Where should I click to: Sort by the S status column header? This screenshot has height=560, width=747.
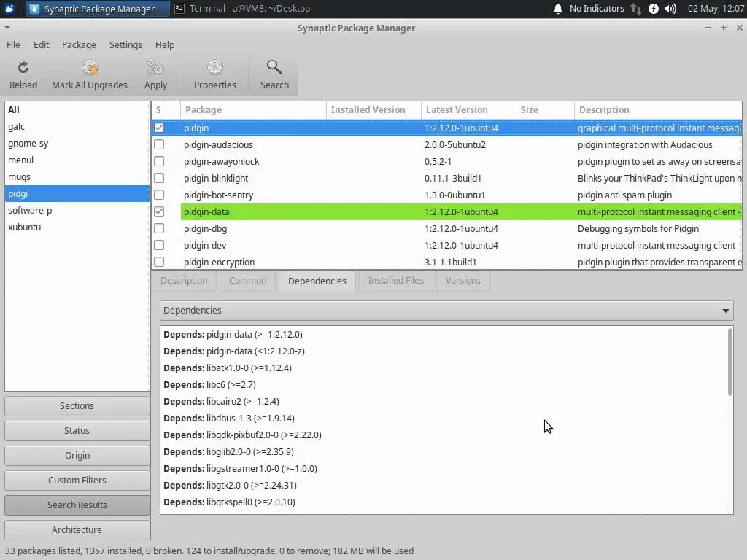[x=158, y=110]
